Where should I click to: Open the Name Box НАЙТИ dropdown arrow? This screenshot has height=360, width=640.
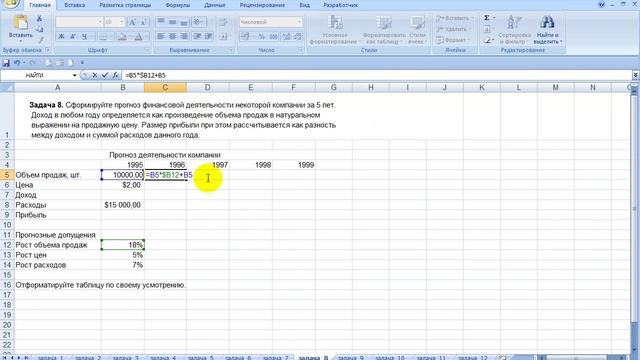click(x=74, y=76)
